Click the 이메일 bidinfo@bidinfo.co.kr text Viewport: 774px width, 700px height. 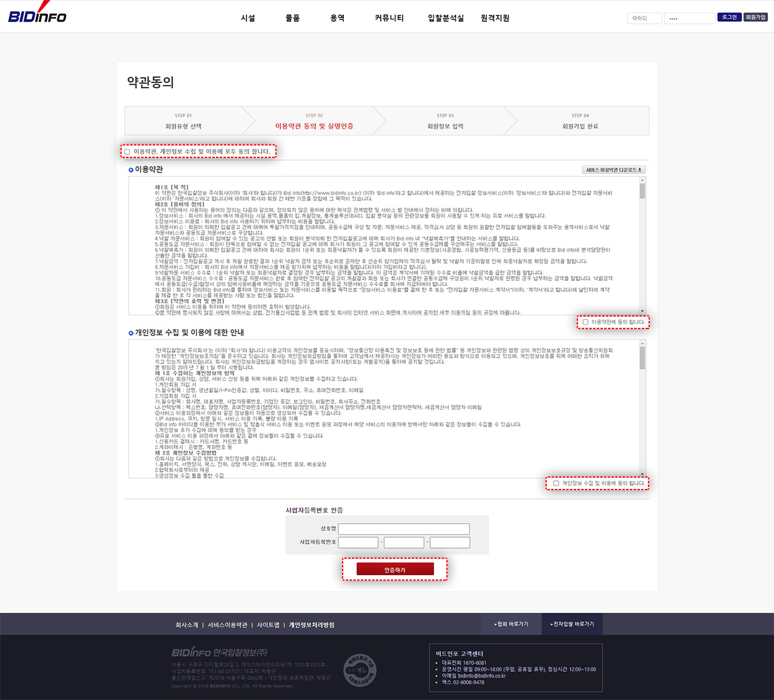coord(474,676)
